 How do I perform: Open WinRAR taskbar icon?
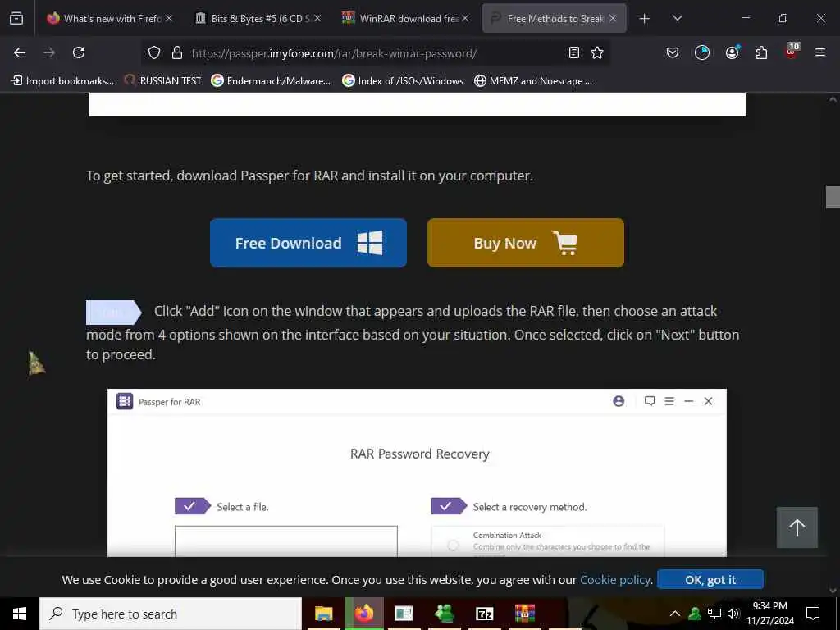[x=524, y=614]
